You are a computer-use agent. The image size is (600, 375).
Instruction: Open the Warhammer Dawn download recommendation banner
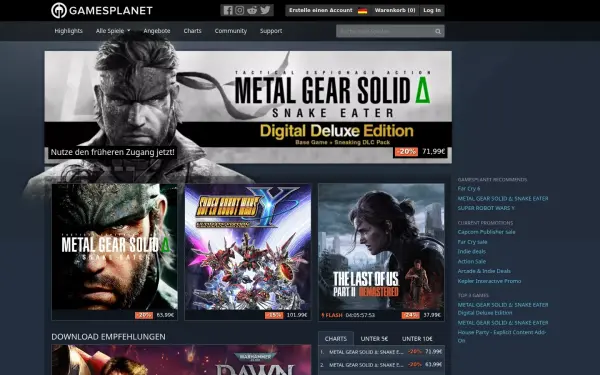[x=181, y=360]
